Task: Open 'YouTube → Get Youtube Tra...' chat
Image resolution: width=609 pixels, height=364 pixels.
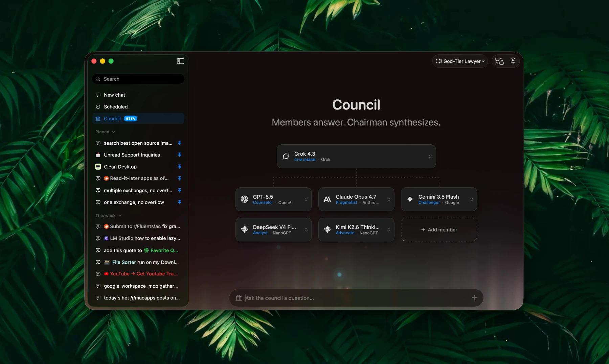Action: (x=138, y=274)
